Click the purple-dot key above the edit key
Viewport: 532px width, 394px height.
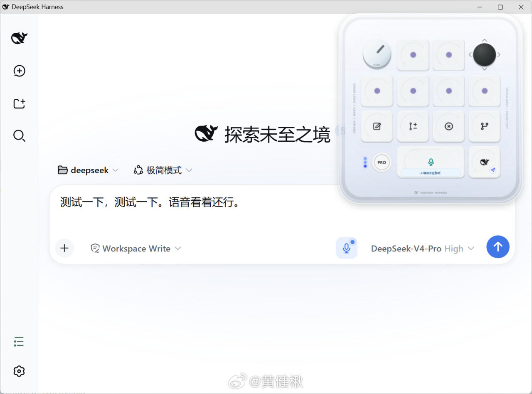tap(377, 91)
